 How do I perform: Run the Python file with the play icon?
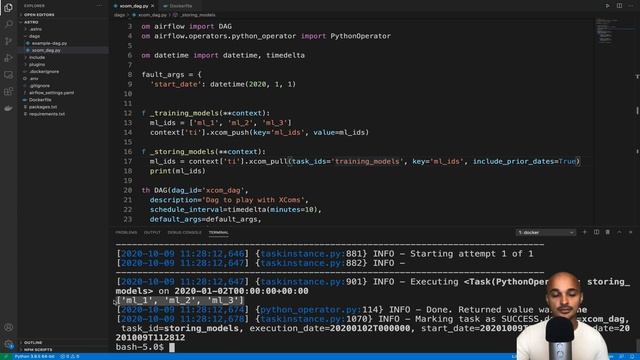click(607, 6)
